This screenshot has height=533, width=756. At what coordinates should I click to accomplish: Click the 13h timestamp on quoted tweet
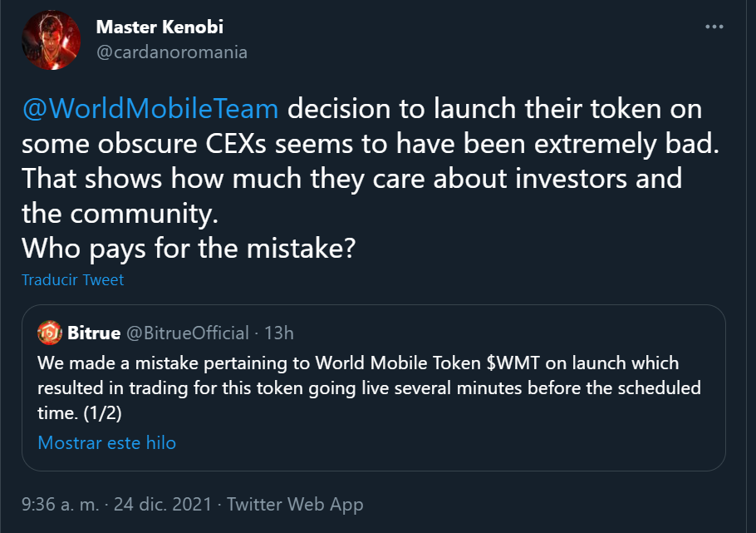click(279, 333)
